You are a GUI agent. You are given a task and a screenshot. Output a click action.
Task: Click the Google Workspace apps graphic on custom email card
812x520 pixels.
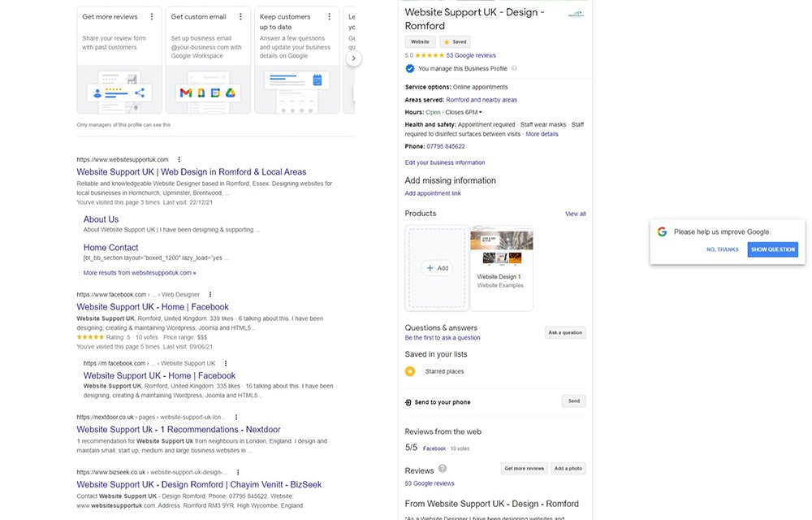coord(208,92)
